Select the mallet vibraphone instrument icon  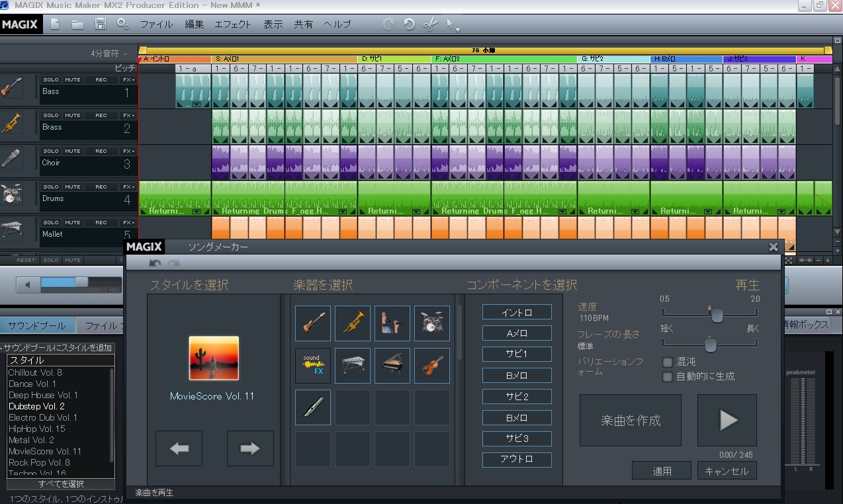coord(353,366)
